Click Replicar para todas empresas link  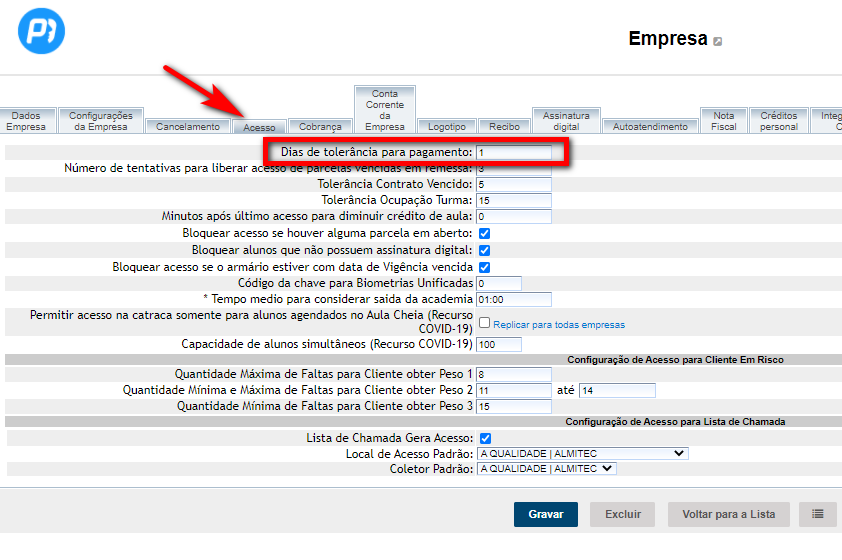pos(559,325)
